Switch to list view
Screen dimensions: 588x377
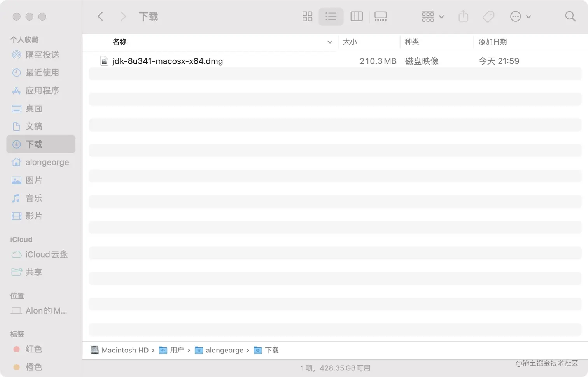[x=331, y=16]
